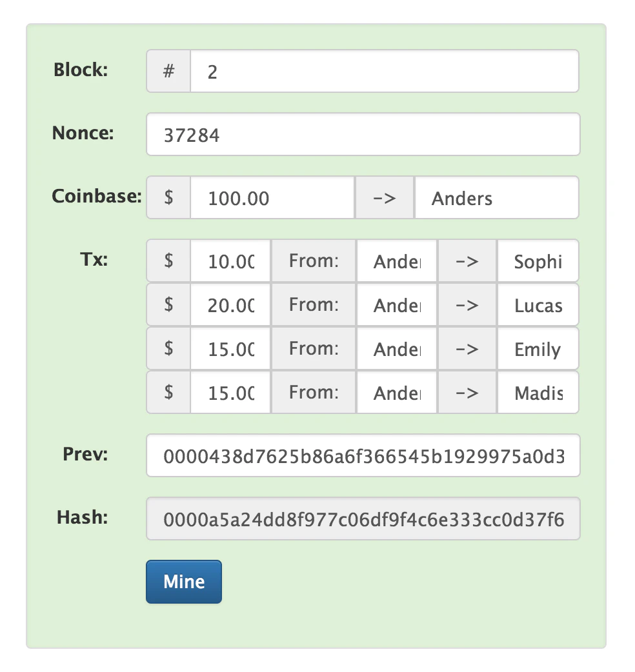This screenshot has height=672, width=635.
Task: Click the Sophia recipient field
Action: point(538,261)
